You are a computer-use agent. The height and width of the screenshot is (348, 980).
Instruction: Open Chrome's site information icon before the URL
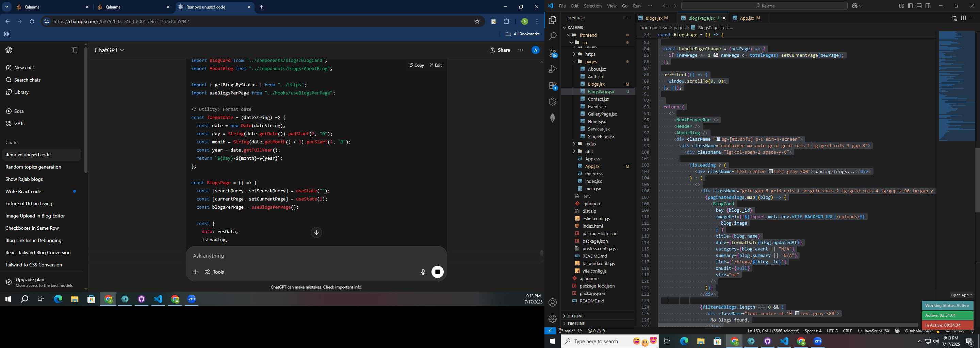click(x=46, y=21)
